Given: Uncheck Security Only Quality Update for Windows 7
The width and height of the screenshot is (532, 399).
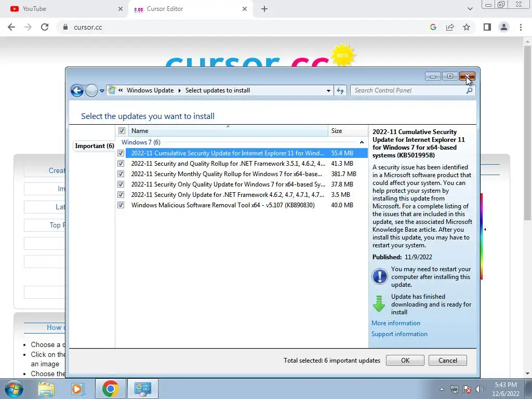Looking at the screenshot, I should click(121, 184).
